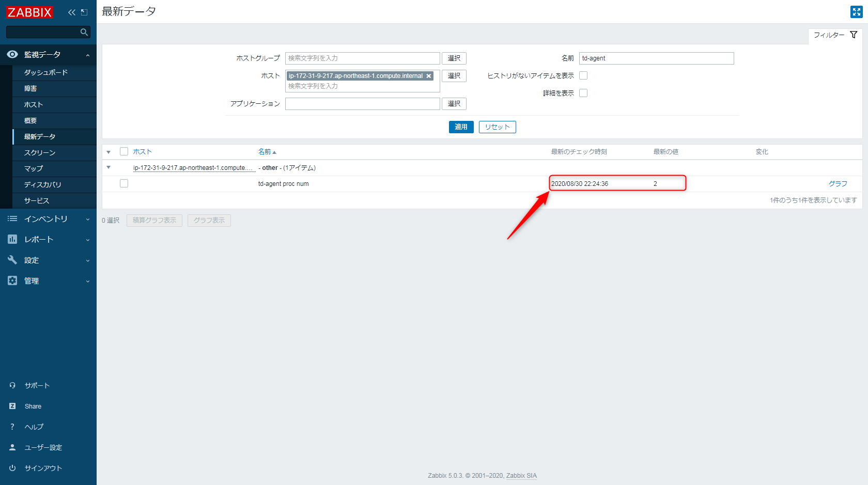Focus the 名前 field containing td-agent

(657, 58)
